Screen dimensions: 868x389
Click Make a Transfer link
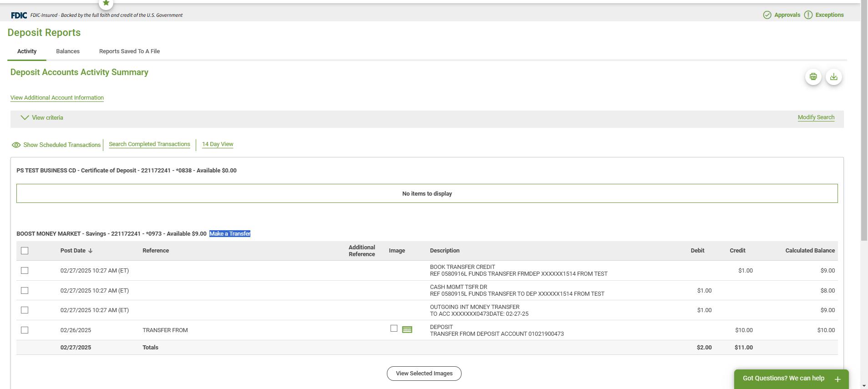point(230,234)
